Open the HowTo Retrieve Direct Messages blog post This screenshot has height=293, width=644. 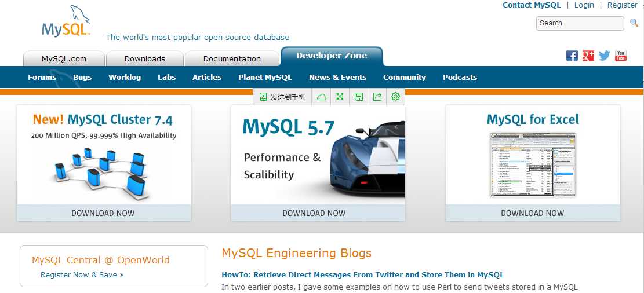point(363,274)
